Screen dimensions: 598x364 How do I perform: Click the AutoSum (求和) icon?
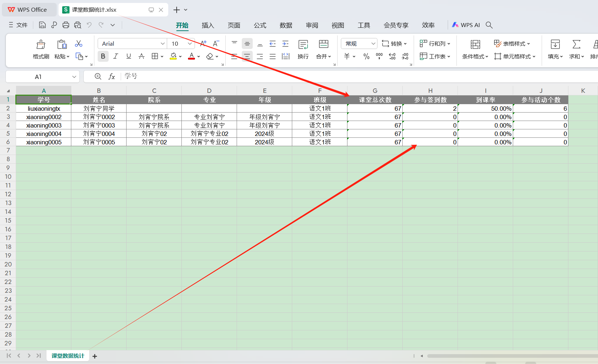(576, 45)
